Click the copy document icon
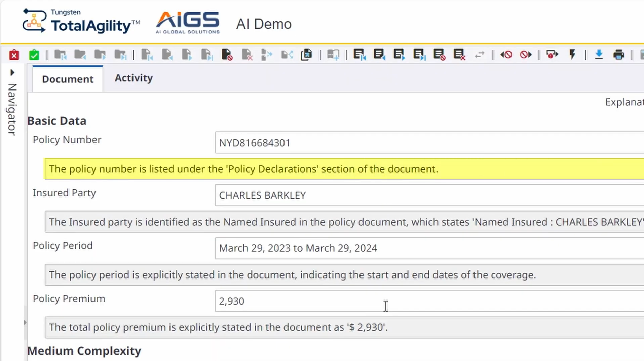The height and width of the screenshot is (361, 644). (306, 55)
